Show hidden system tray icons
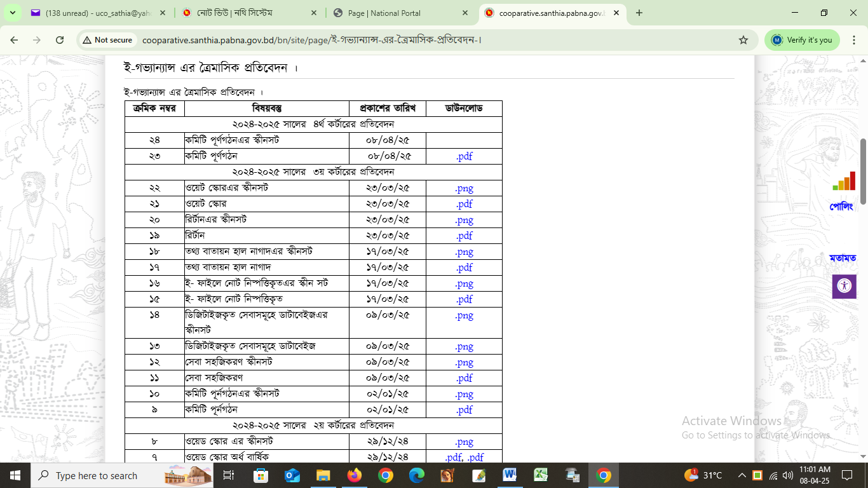Image resolution: width=868 pixels, height=488 pixels. (x=742, y=475)
